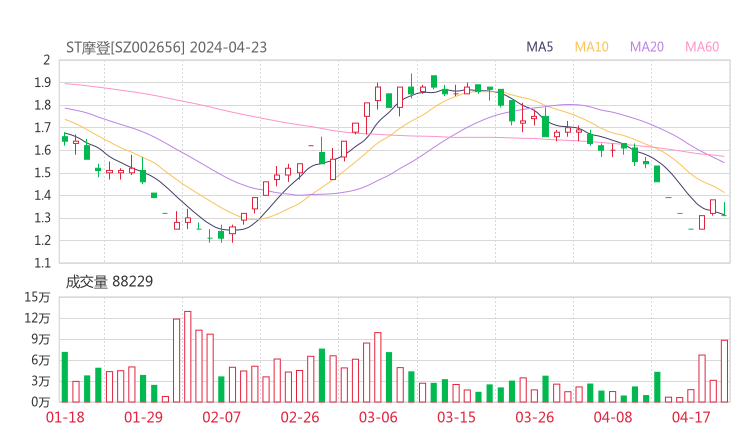This screenshot has width=740, height=440.
Task: Select the chart title ST摩登[SZ002656] 2024-04-23
Action: click(166, 48)
